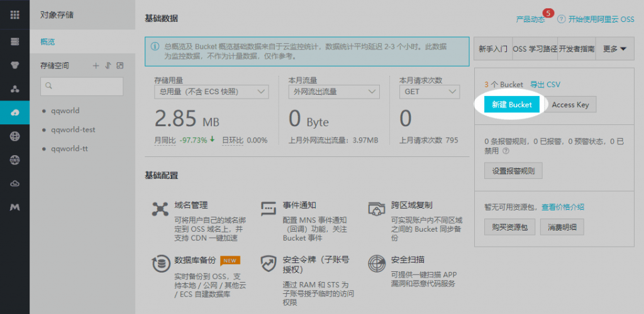Select the highlighted cloud storage sidebar icon

14,112
